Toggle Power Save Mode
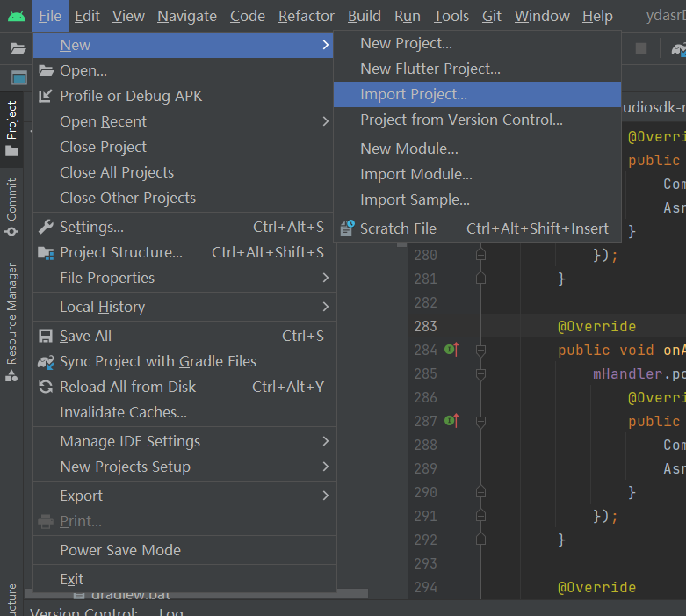Image resolution: width=686 pixels, height=616 pixels. 120,550
